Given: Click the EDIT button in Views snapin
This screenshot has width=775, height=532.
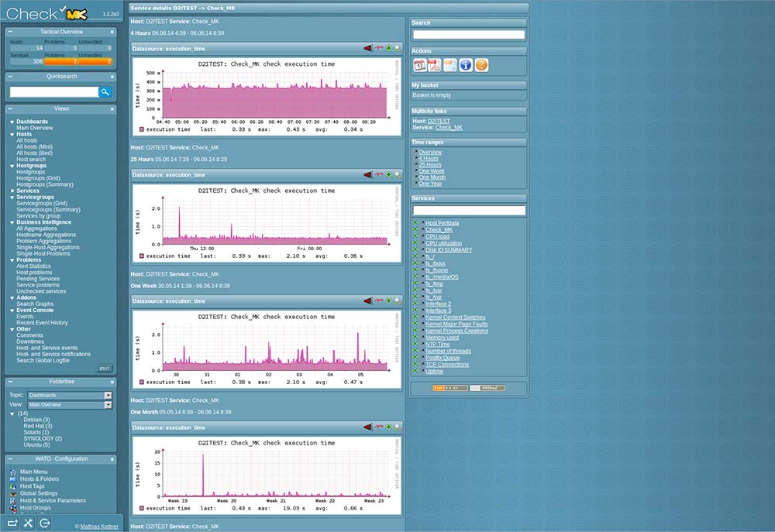Looking at the screenshot, I should pos(105,369).
